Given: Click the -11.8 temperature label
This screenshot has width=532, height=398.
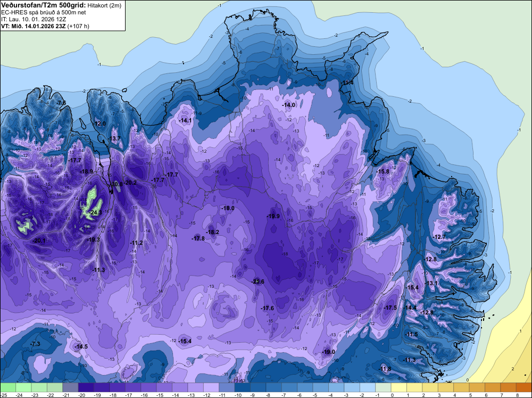Looking at the screenshot, I should point(385,369).
